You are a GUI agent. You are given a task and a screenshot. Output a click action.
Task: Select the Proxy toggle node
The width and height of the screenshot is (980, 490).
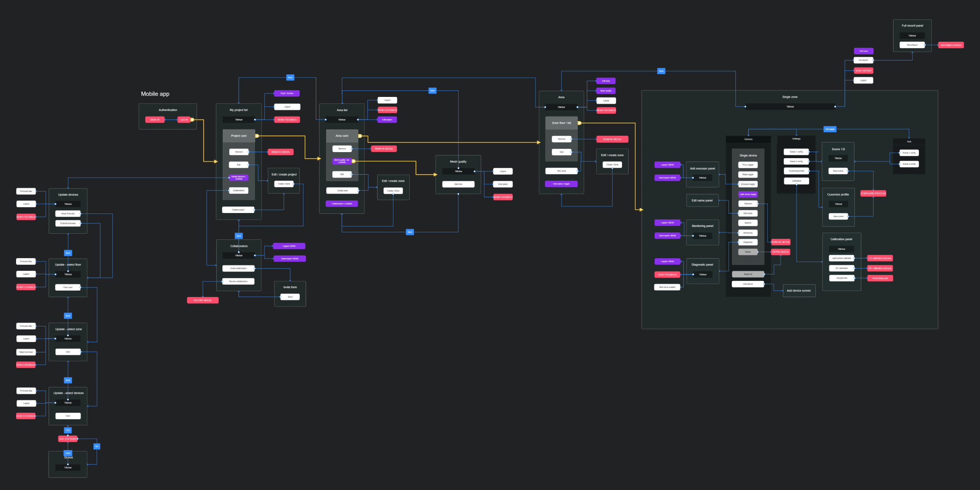click(748, 165)
